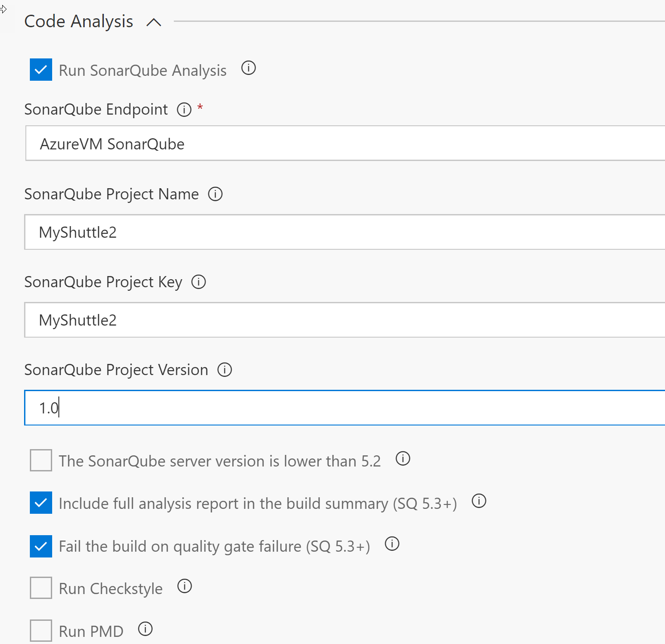The image size is (665, 644).
Task: Show info for Run Checkstyle
Action: click(185, 586)
